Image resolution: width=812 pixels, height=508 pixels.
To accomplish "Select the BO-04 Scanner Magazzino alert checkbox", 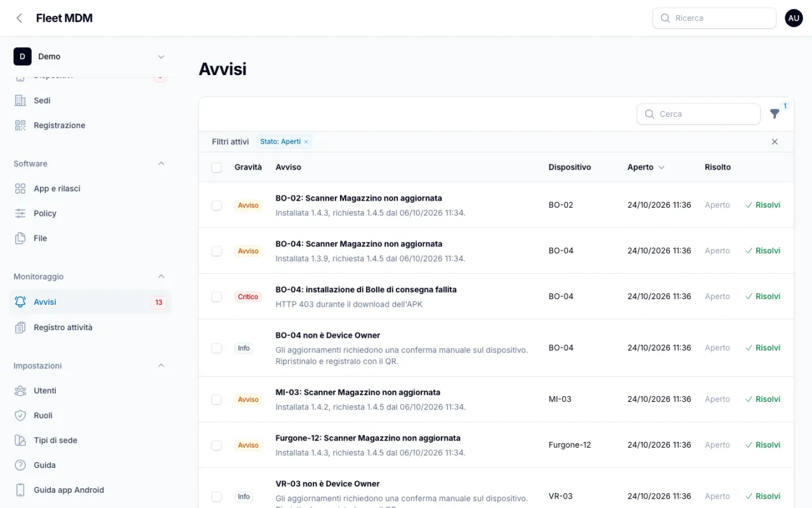I will pyautogui.click(x=216, y=251).
